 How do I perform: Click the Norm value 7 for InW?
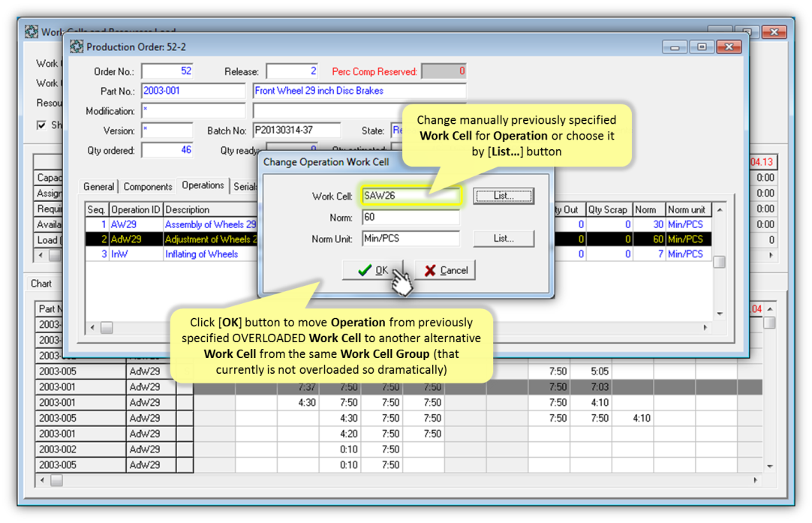coord(649,254)
